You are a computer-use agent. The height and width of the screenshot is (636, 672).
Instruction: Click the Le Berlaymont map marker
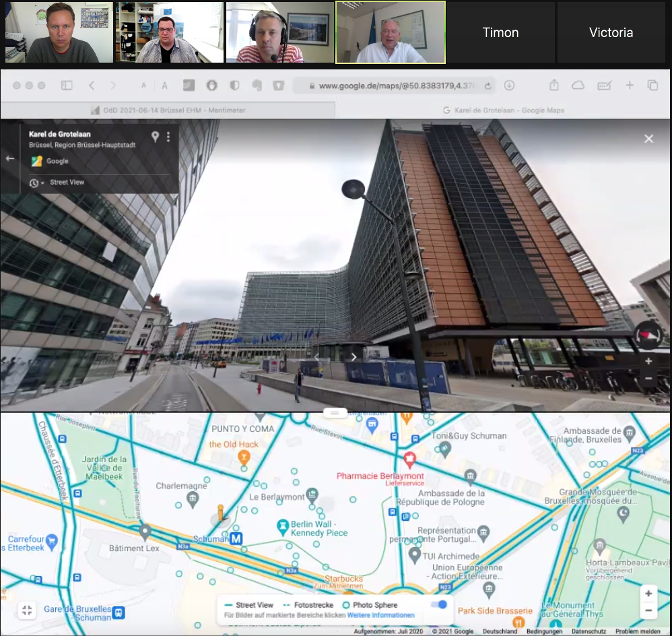pos(312,495)
